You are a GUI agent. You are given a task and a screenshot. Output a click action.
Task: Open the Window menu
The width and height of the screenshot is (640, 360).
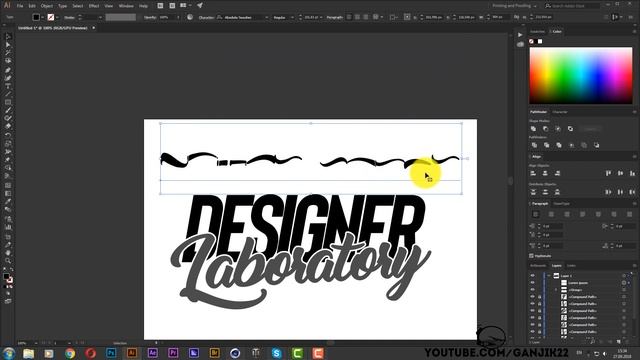tap(126, 6)
